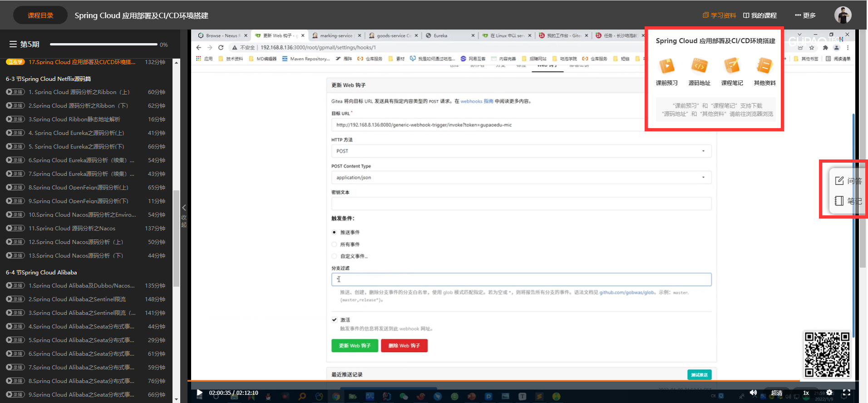868x403 pixels.
Task: Change playback speed 1x control
Action: 806,393
